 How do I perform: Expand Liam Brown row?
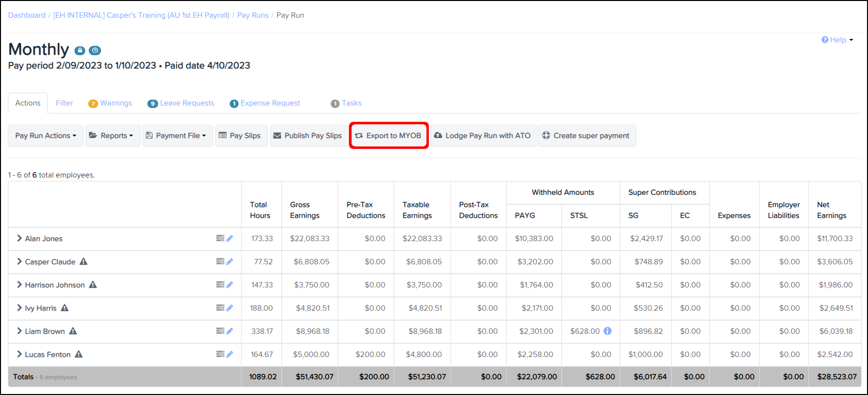[19, 331]
